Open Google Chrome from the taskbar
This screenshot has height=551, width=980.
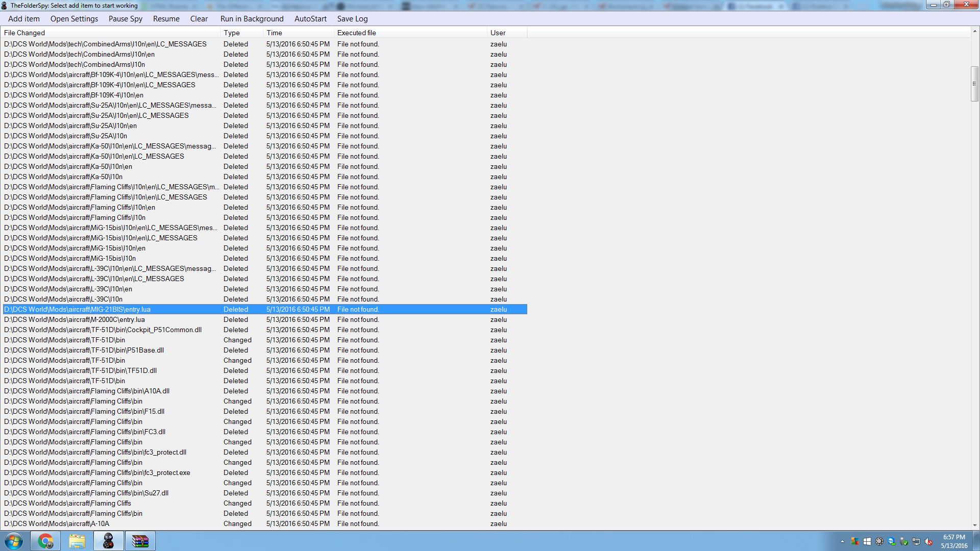pos(45,541)
